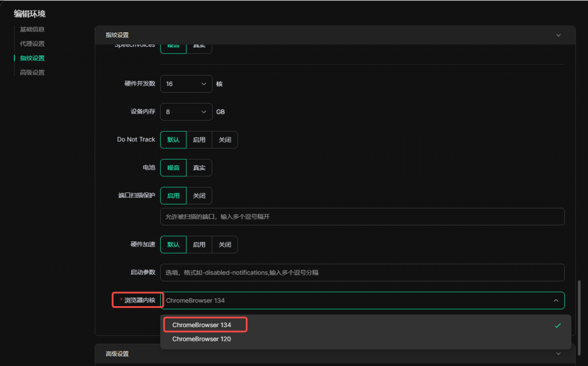Viewport: 588px width, 366px height.
Task: Open the 设备内存 dropdown showing 8
Action: pos(186,111)
